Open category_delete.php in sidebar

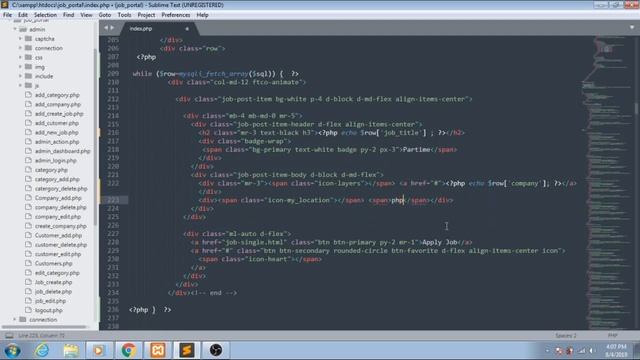click(61, 189)
